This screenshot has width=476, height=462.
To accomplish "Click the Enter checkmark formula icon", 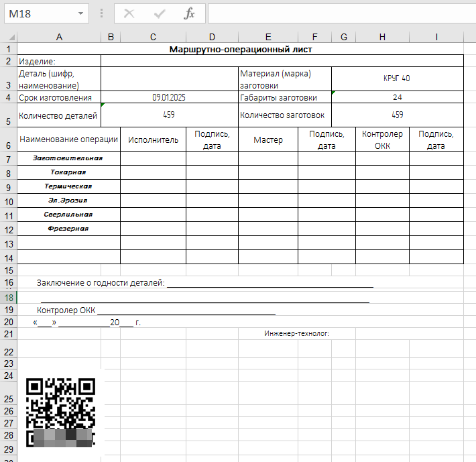I will tap(160, 13).
